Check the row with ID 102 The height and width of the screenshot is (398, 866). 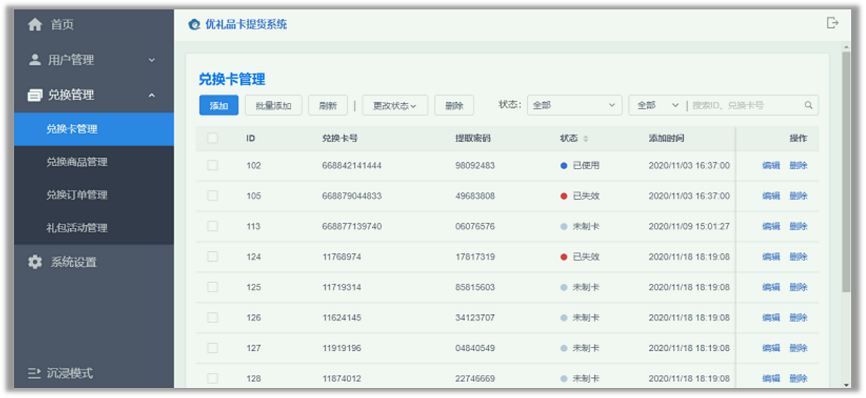(x=213, y=165)
